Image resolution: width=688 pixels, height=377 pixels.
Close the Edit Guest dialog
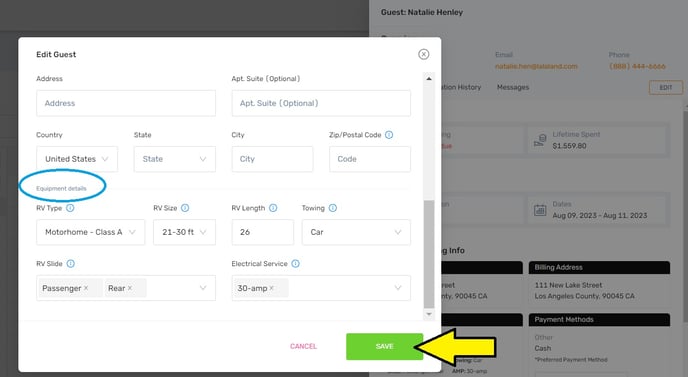(423, 54)
